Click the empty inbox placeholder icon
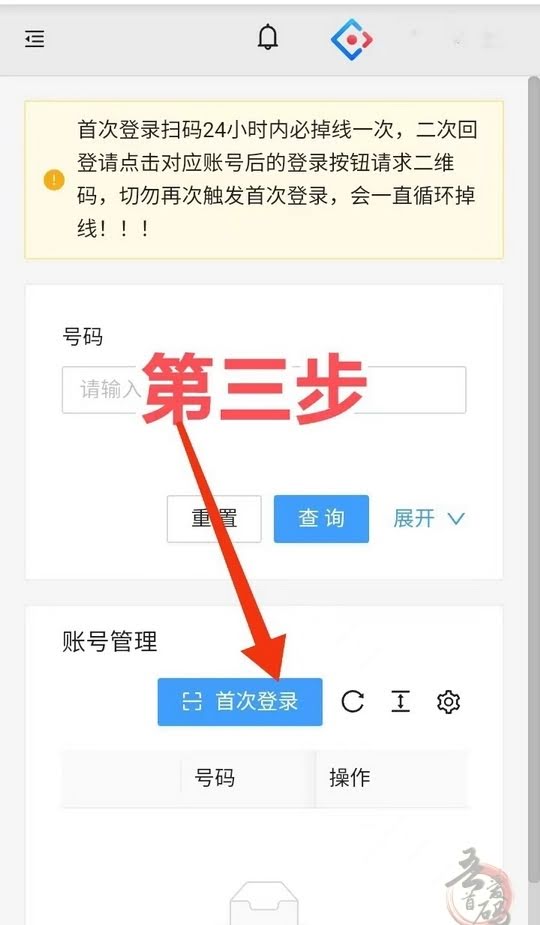The height and width of the screenshot is (925, 540). (264, 904)
